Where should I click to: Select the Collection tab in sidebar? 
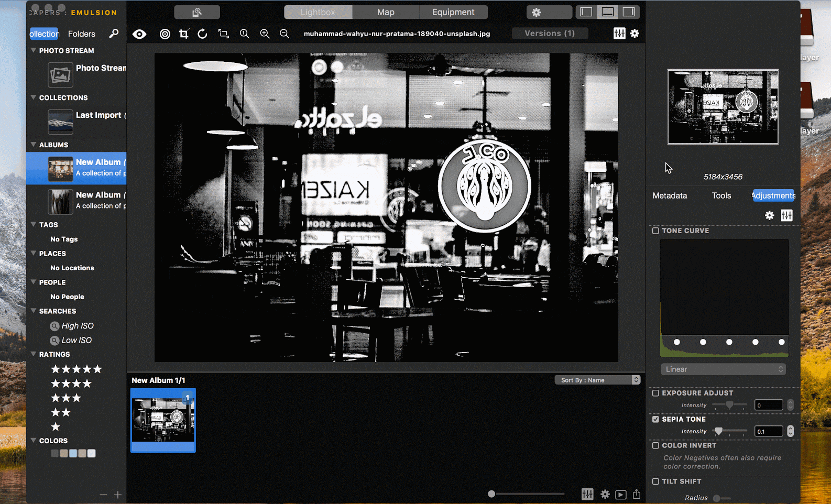(45, 34)
